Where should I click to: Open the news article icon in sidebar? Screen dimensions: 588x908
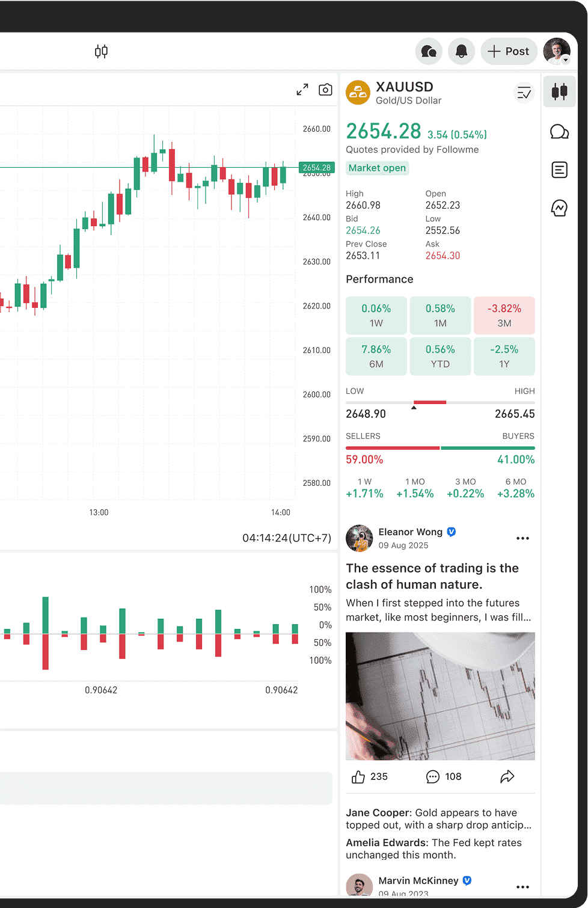pos(559,170)
